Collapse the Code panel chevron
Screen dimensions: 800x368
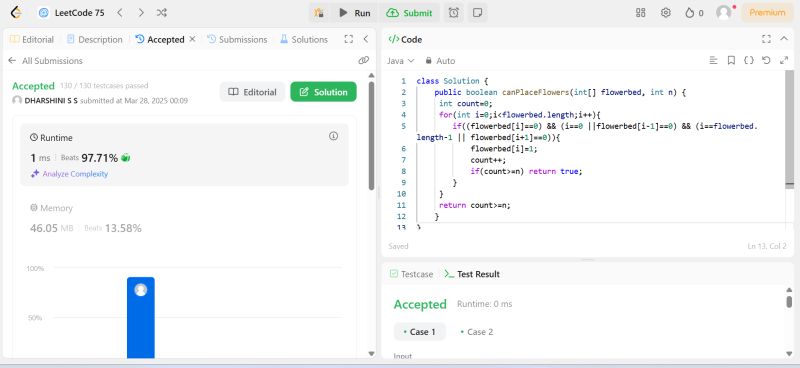(784, 39)
